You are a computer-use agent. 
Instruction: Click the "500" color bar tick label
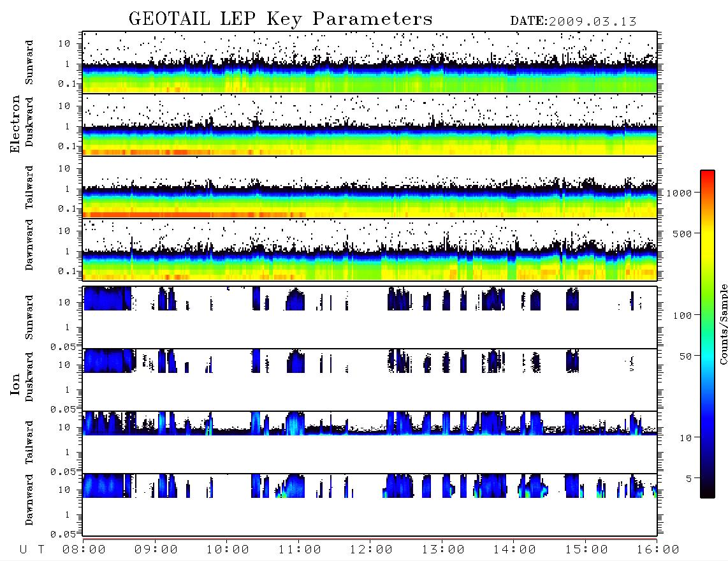point(683,233)
